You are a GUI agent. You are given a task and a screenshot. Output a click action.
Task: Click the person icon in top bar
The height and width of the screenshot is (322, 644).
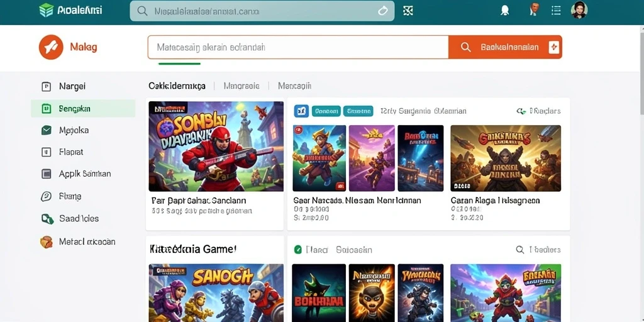click(x=535, y=9)
